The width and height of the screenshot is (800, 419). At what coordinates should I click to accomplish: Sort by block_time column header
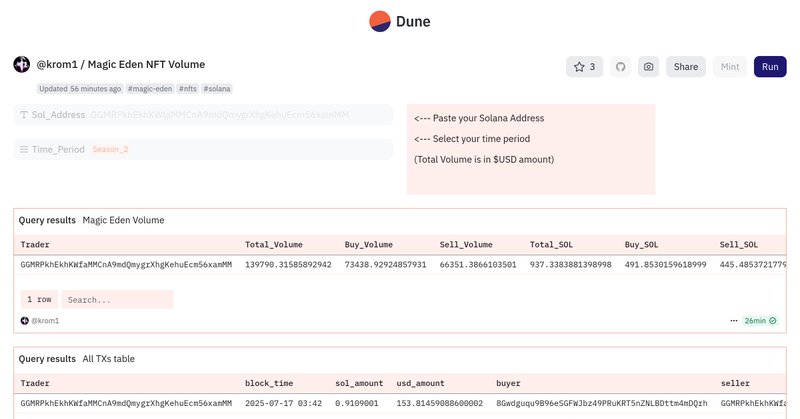tap(269, 383)
